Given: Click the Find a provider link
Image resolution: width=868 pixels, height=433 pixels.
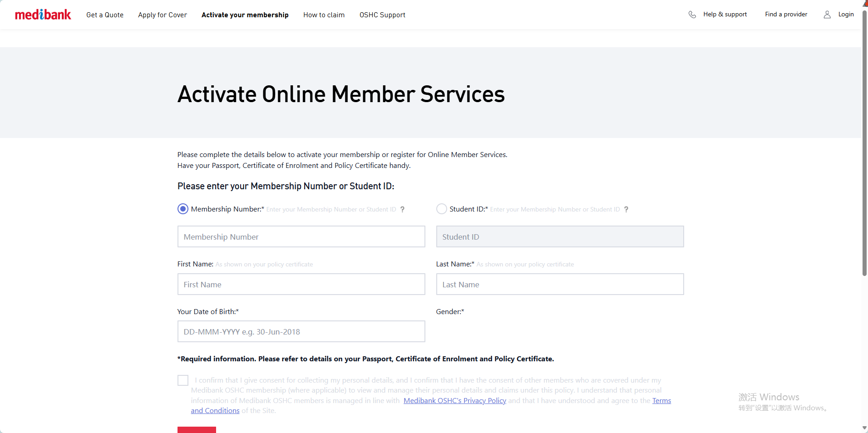Looking at the screenshot, I should 786,15.
